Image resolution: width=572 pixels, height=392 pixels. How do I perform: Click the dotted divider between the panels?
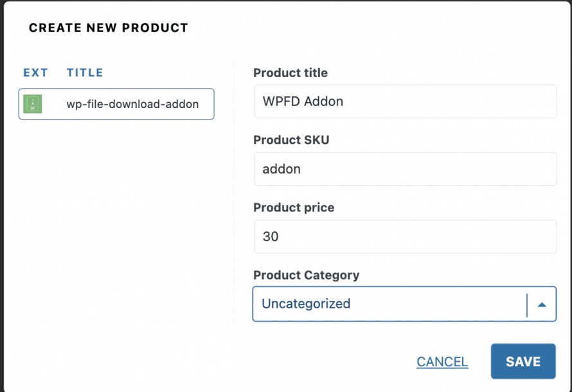pyautogui.click(x=233, y=193)
